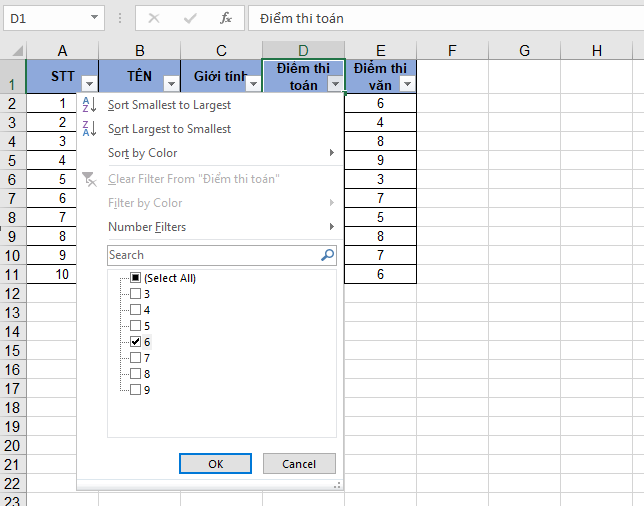Click the Search field in filter menu
644x506 pixels.
[212, 255]
